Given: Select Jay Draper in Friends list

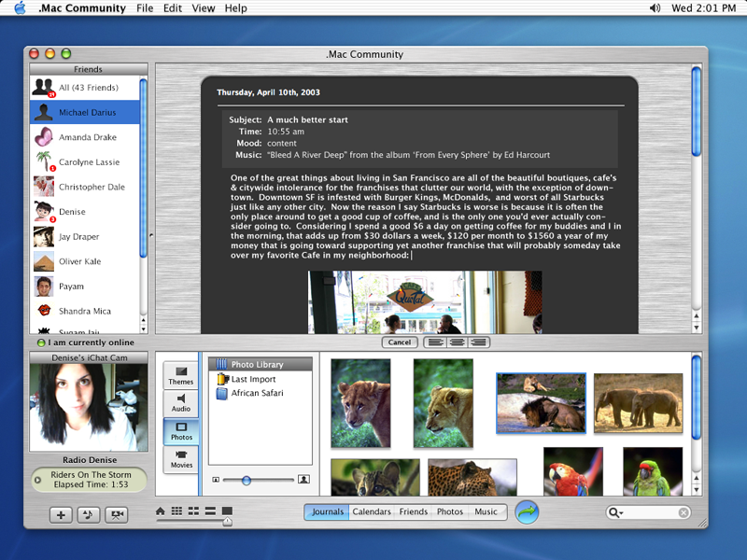Looking at the screenshot, I should 85,237.
